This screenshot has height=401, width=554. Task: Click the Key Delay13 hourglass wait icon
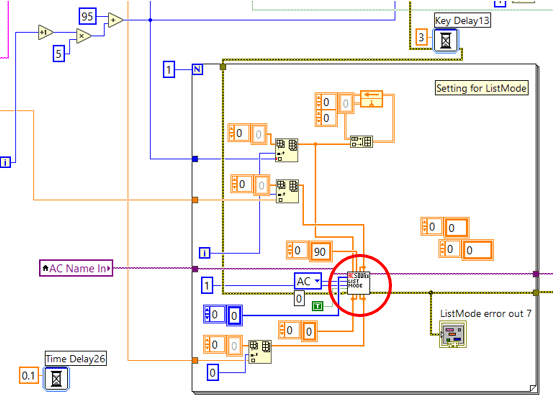(x=446, y=40)
